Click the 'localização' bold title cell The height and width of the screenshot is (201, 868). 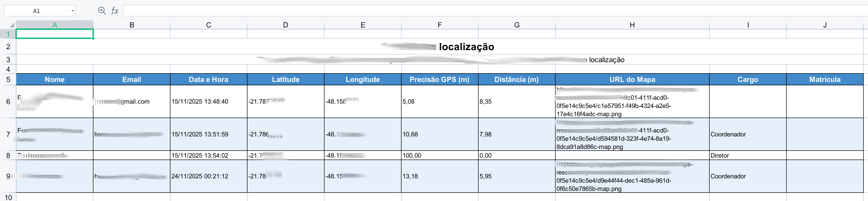440,46
